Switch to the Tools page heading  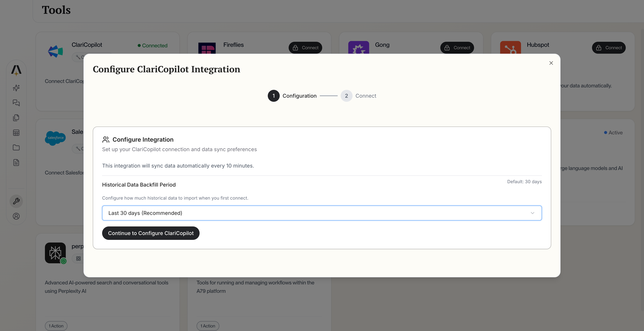[56, 10]
